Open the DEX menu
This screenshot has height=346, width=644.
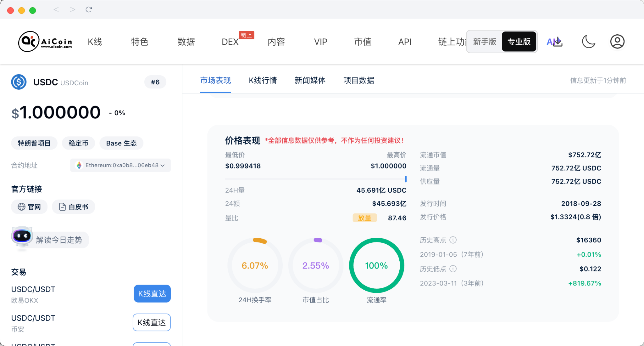click(x=230, y=42)
